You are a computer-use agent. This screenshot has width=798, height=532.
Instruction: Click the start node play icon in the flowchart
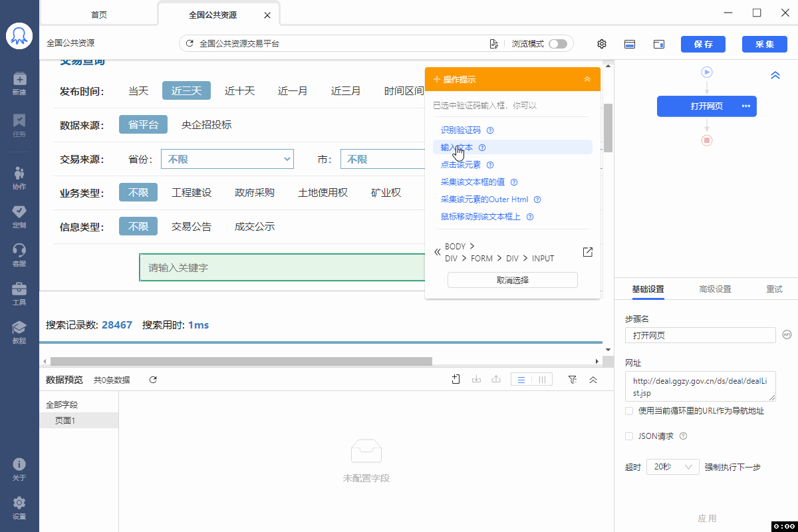click(x=707, y=72)
